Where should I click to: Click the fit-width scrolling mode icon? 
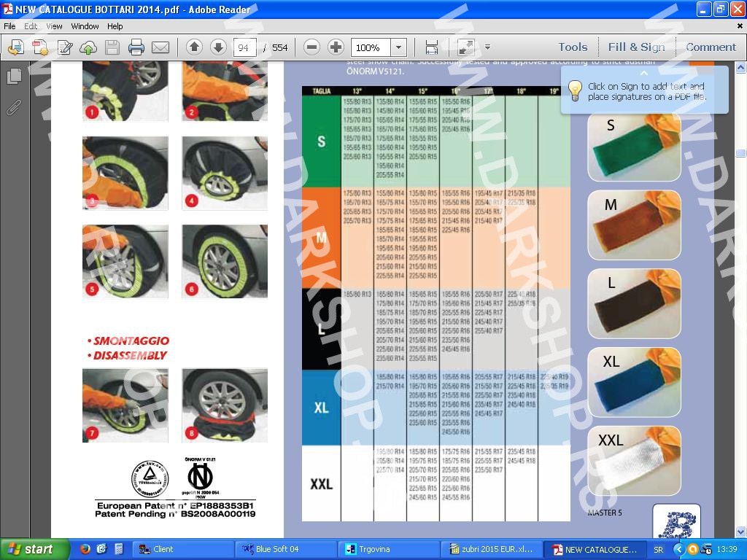pos(432,47)
